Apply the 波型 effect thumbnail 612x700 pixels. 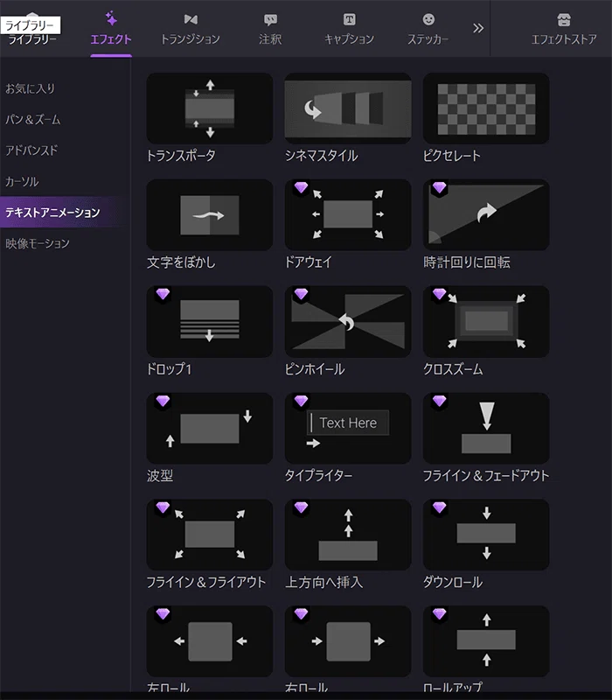[210, 428]
